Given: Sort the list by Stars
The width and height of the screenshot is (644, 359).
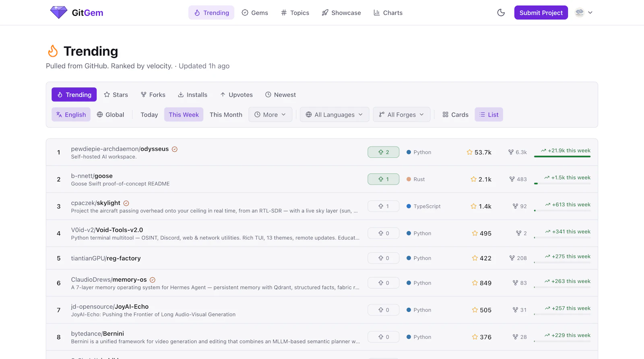Looking at the screenshot, I should (x=116, y=95).
